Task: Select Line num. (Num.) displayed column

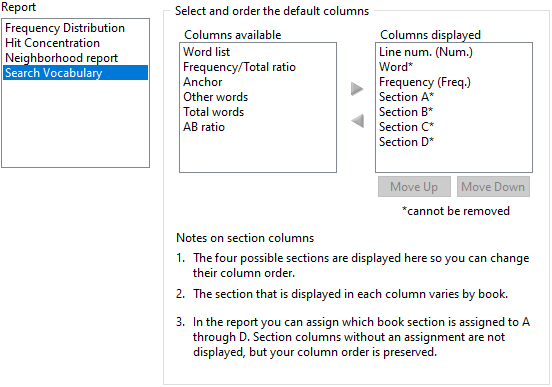Action: (454, 52)
